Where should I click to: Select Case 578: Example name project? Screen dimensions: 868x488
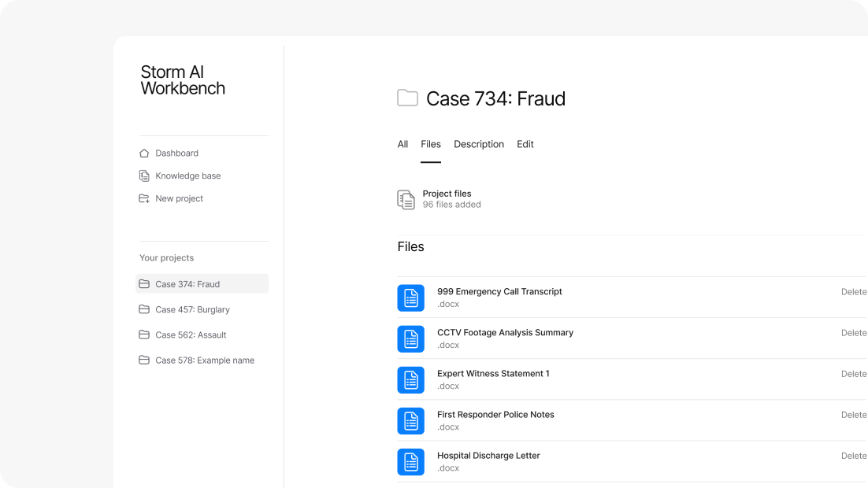[x=205, y=360]
